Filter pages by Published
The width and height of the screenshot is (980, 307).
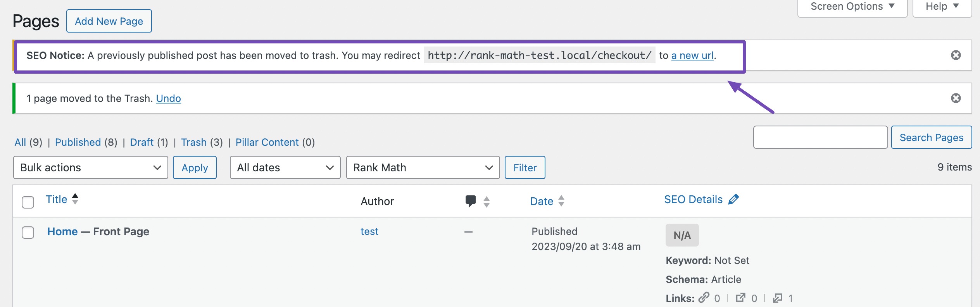point(78,142)
